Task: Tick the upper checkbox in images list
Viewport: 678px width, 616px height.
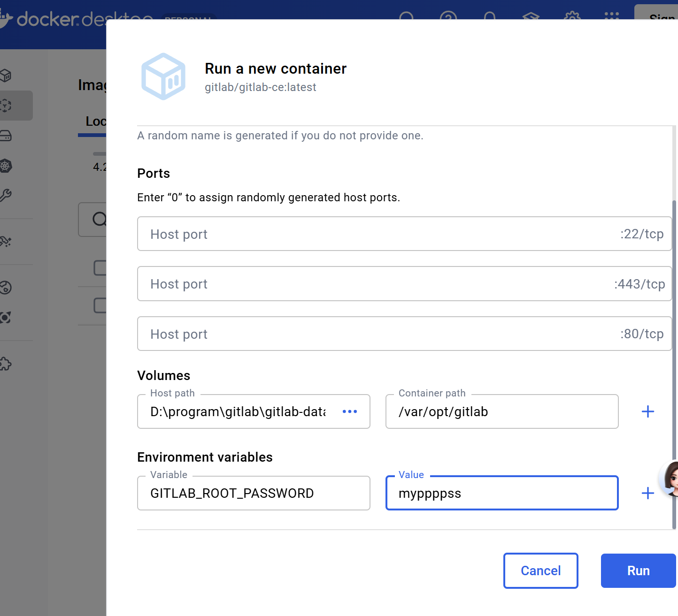Action: point(100,268)
